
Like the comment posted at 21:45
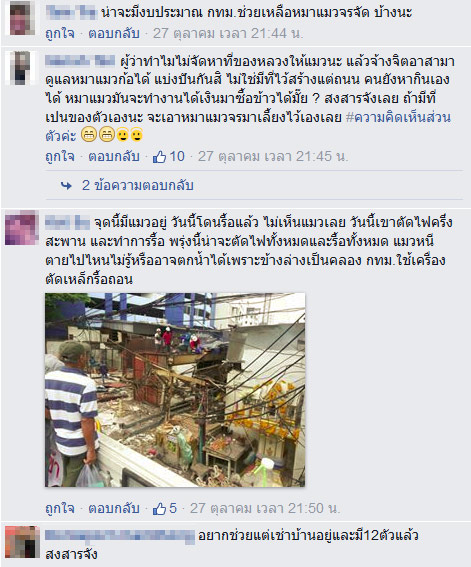coord(60,157)
